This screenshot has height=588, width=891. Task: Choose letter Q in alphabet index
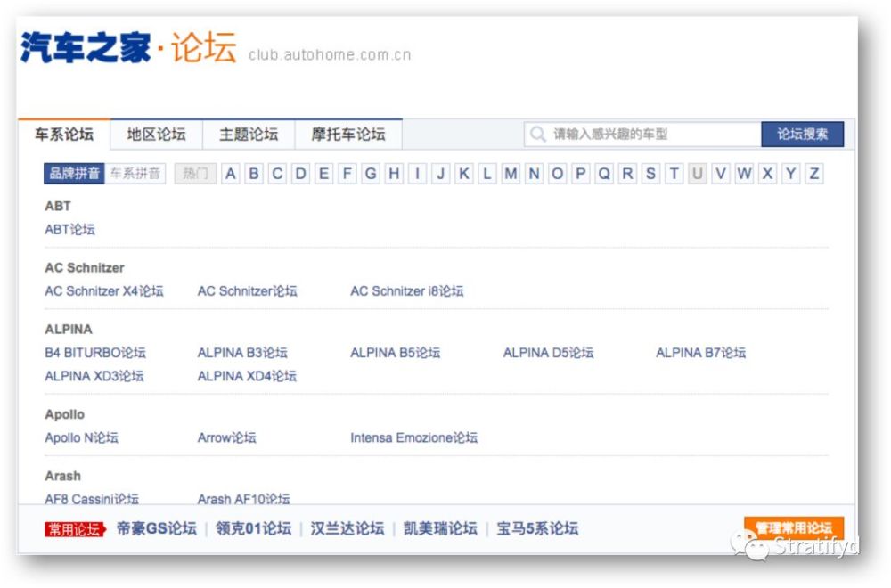tap(604, 173)
